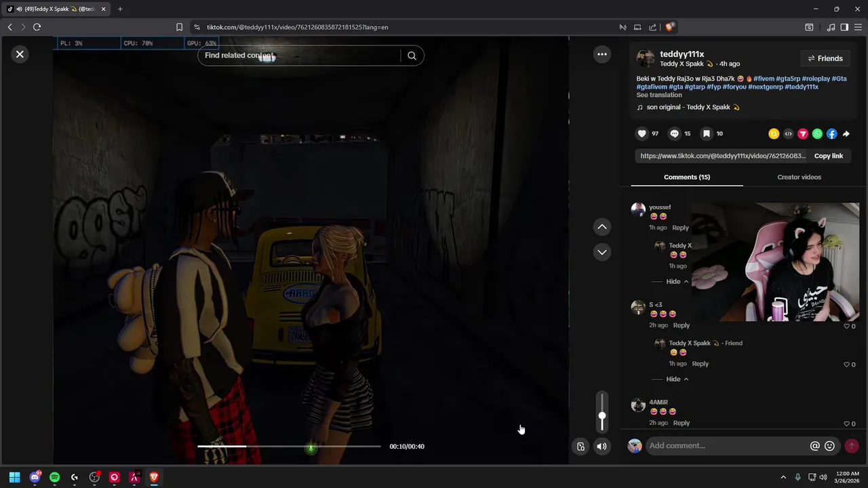Open the Logitech G HUB taskbar icon

tap(75, 477)
